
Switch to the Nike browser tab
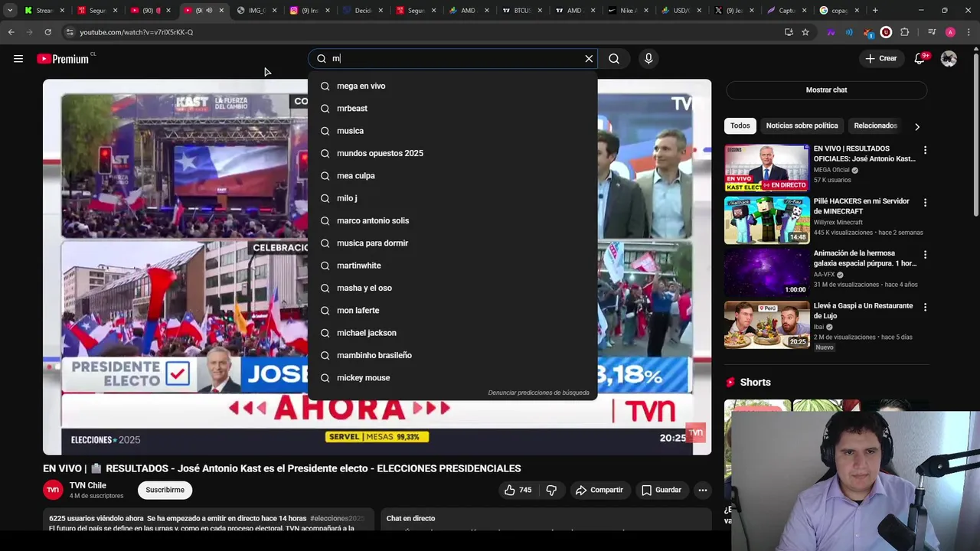click(628, 11)
